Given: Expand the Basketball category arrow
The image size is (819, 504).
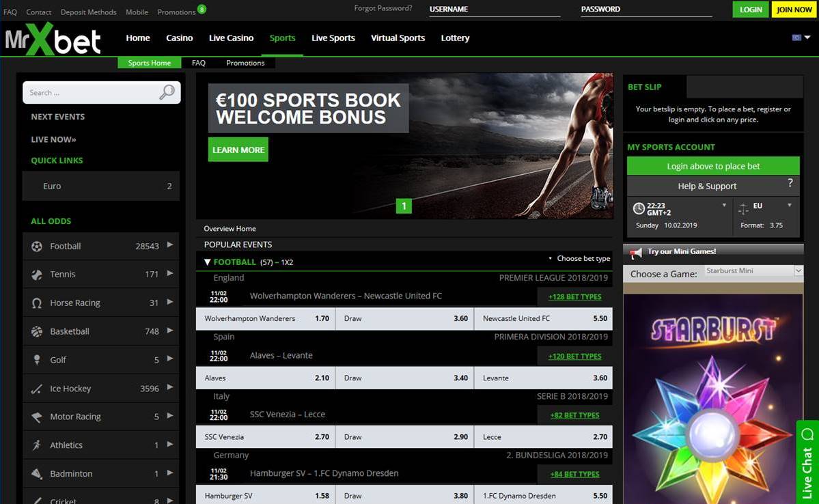Looking at the screenshot, I should [170, 330].
